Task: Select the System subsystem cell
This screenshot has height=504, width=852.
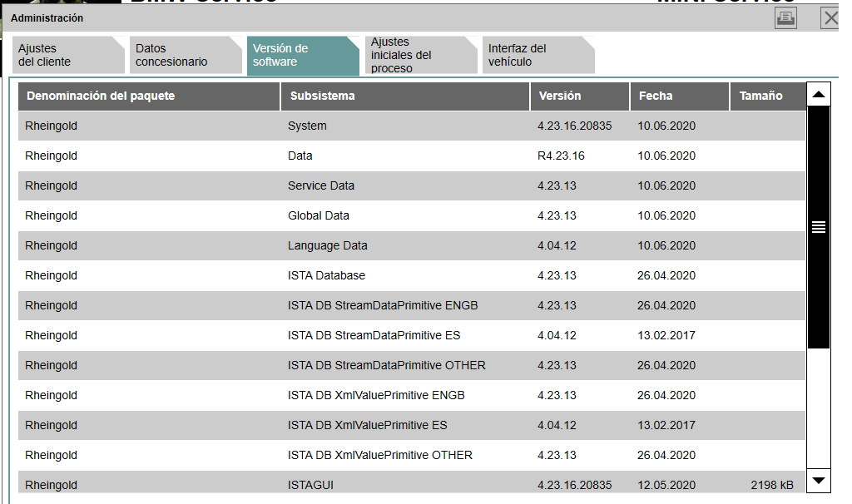Action: 307,126
